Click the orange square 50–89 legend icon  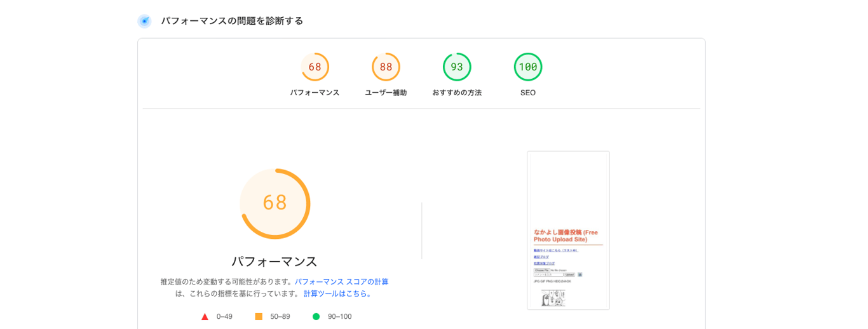click(259, 316)
